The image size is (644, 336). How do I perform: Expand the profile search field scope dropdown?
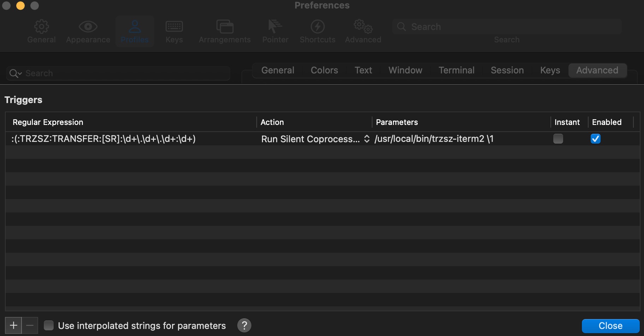pos(15,73)
